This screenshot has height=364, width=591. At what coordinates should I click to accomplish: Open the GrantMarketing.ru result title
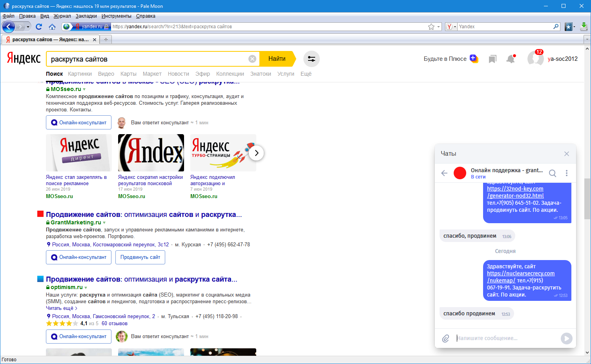[x=144, y=215]
